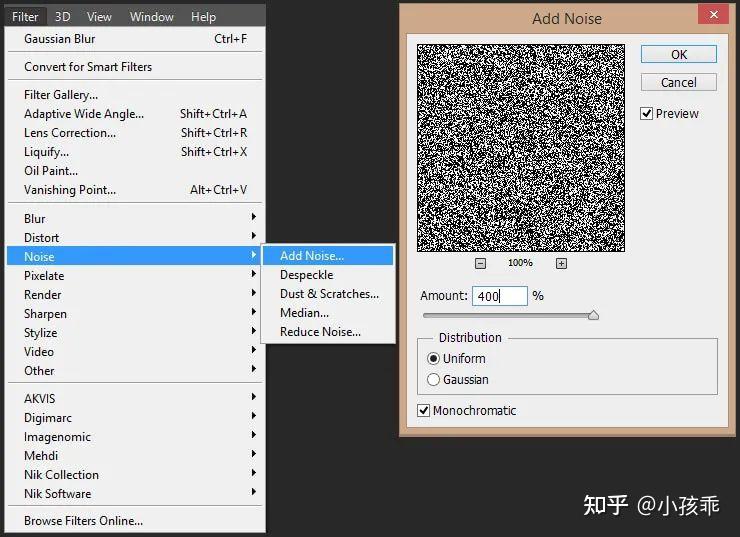Expand the Blur submenu arrow

tap(253, 217)
